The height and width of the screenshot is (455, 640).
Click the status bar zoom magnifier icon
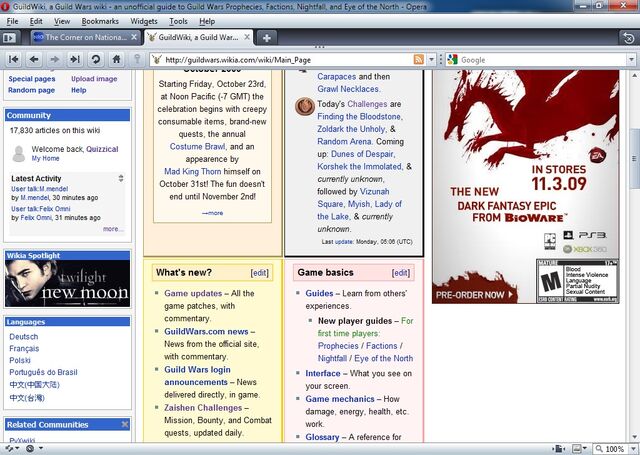click(x=599, y=449)
